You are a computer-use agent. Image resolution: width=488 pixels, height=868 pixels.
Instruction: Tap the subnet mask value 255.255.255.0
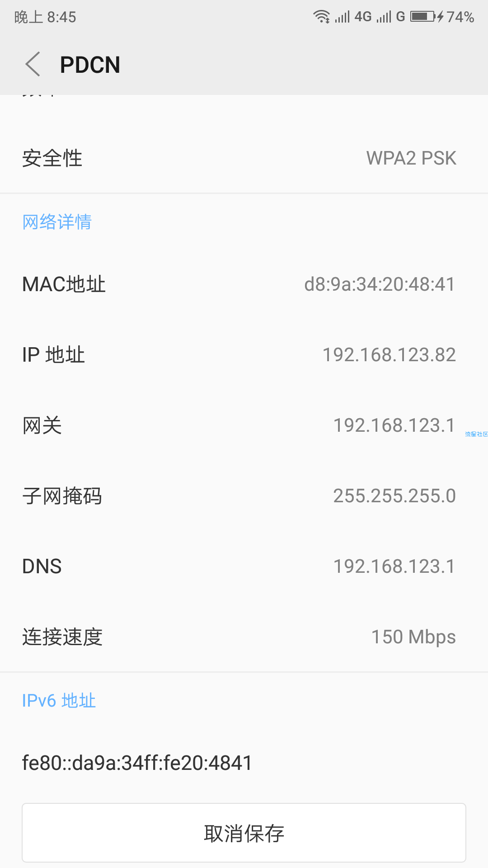pos(394,496)
